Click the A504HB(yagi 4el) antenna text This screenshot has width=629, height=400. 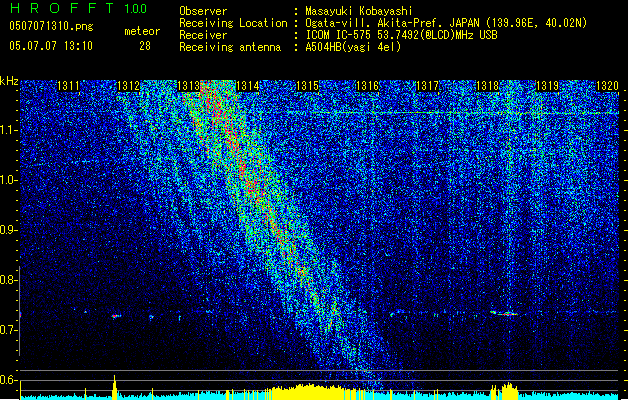pos(353,47)
